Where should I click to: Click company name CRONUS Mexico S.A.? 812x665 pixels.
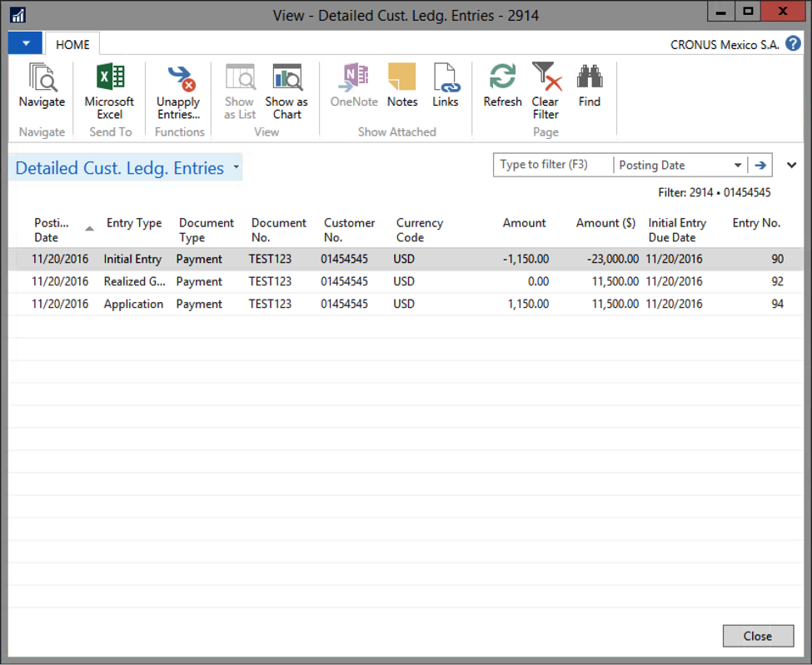[x=725, y=45]
